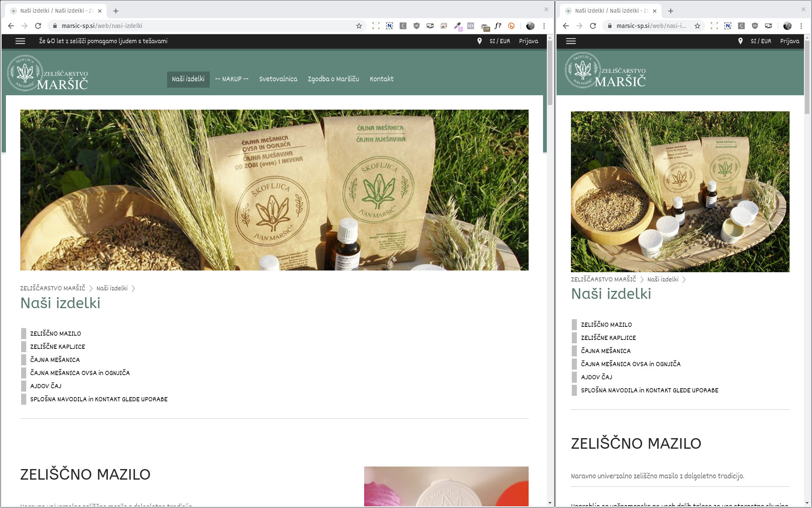
Task: Reload the page in the right browser window
Action: coord(593,26)
